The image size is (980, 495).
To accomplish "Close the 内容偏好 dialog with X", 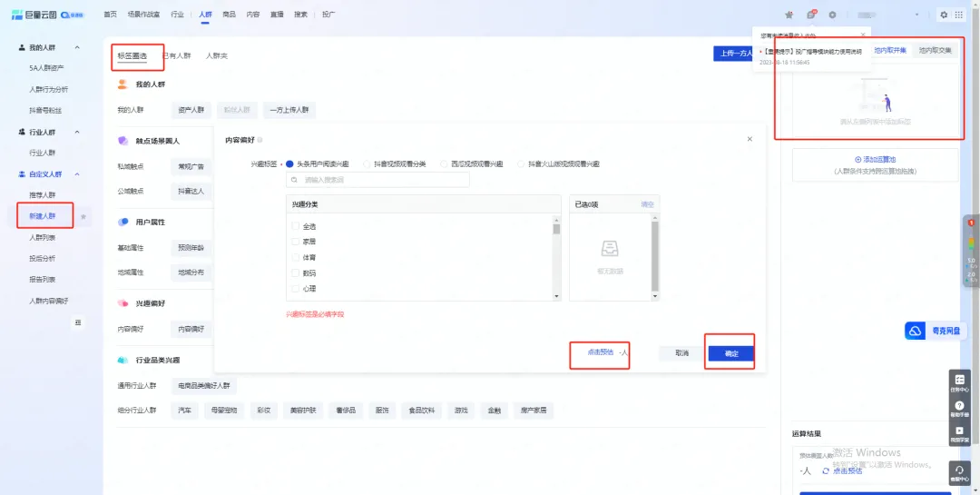I will [750, 139].
